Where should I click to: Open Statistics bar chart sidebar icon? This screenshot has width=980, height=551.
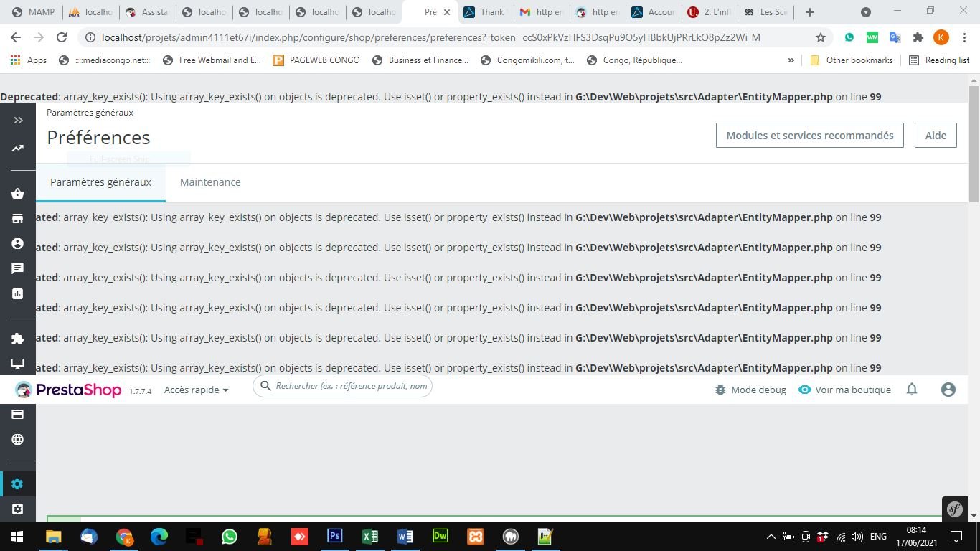coord(18,293)
